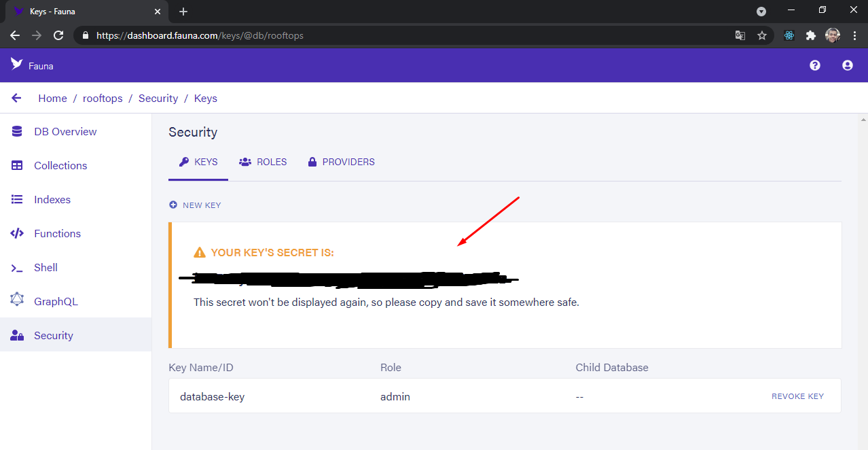Image resolution: width=868 pixels, height=450 pixels.
Task: Create a key with NEW KEY
Action: point(195,205)
